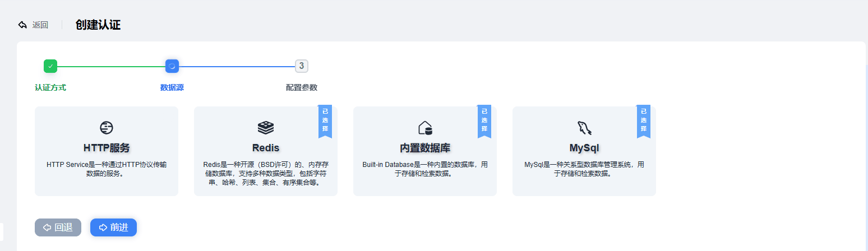
Task: Click the Redis description paragraph
Action: [x=266, y=174]
